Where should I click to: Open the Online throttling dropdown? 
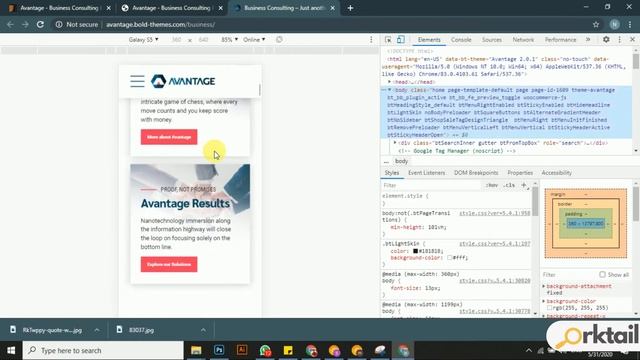[x=254, y=40]
